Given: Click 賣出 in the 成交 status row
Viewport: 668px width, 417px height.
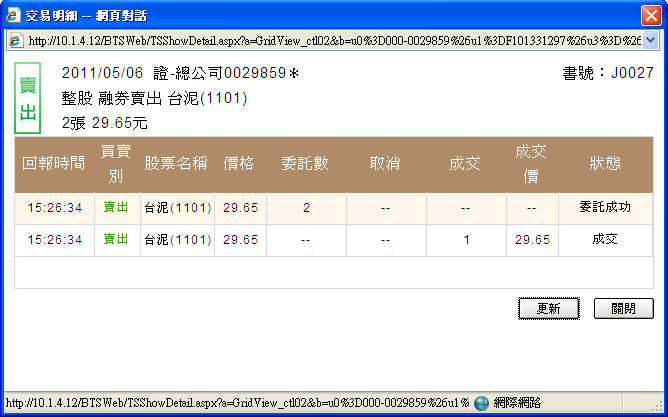Looking at the screenshot, I should click(116, 239).
